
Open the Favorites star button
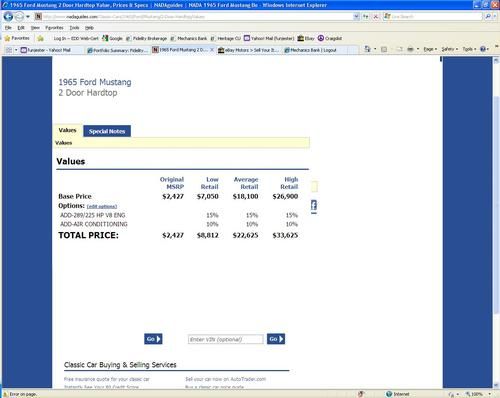click(17, 38)
